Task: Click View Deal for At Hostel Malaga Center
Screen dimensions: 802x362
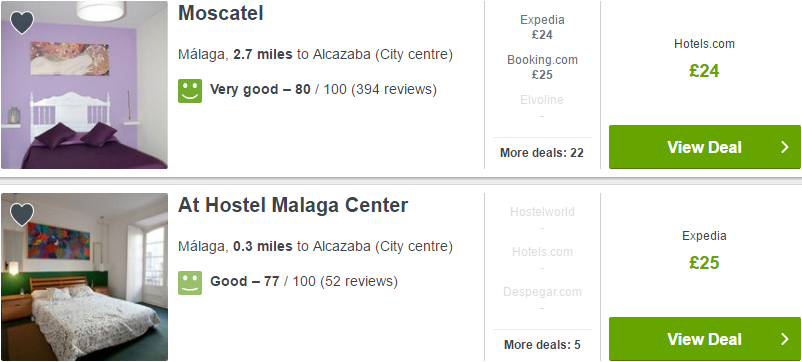Action: click(x=704, y=339)
